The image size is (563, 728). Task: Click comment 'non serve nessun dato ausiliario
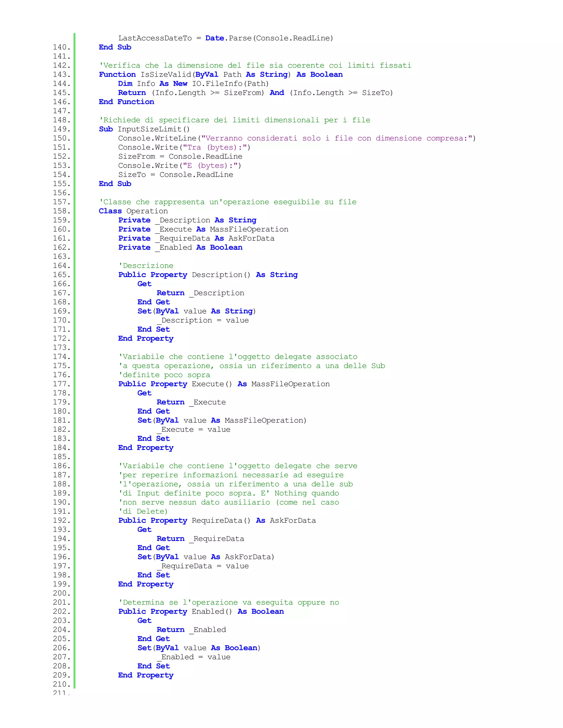(229, 502)
